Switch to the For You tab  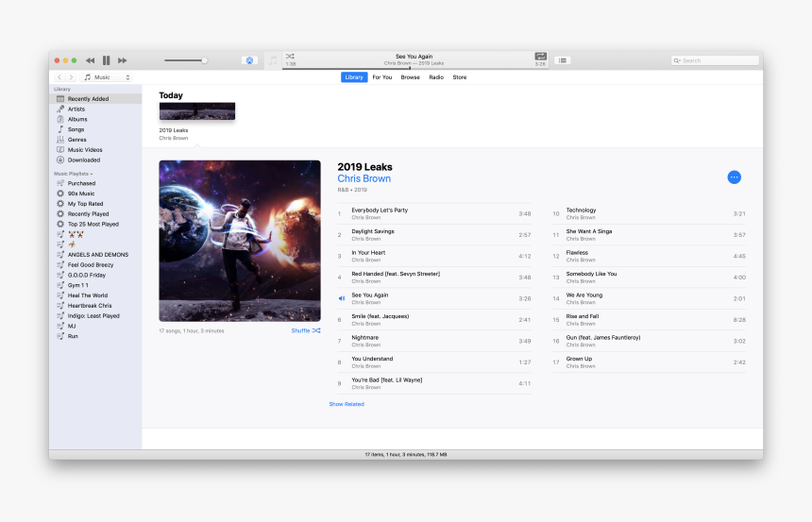pos(382,77)
